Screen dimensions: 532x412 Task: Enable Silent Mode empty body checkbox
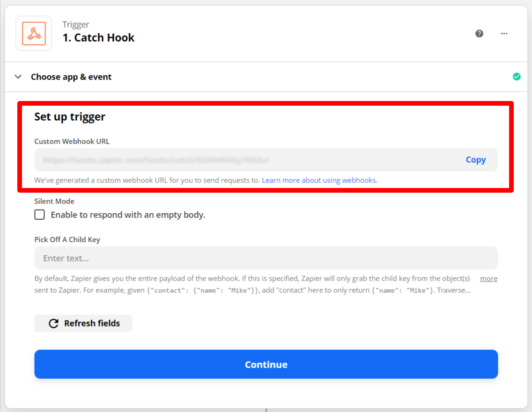[x=40, y=215]
